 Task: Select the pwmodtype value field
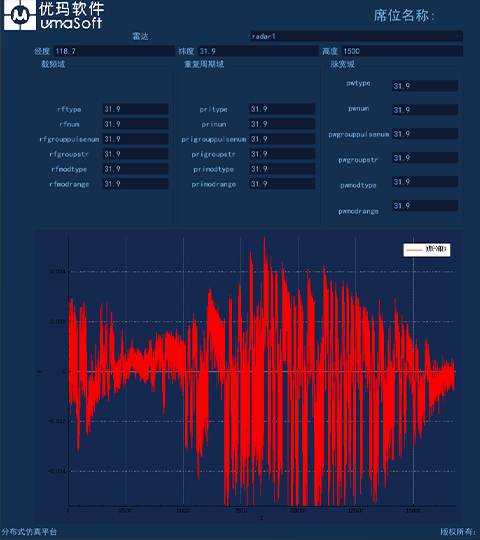(x=425, y=181)
